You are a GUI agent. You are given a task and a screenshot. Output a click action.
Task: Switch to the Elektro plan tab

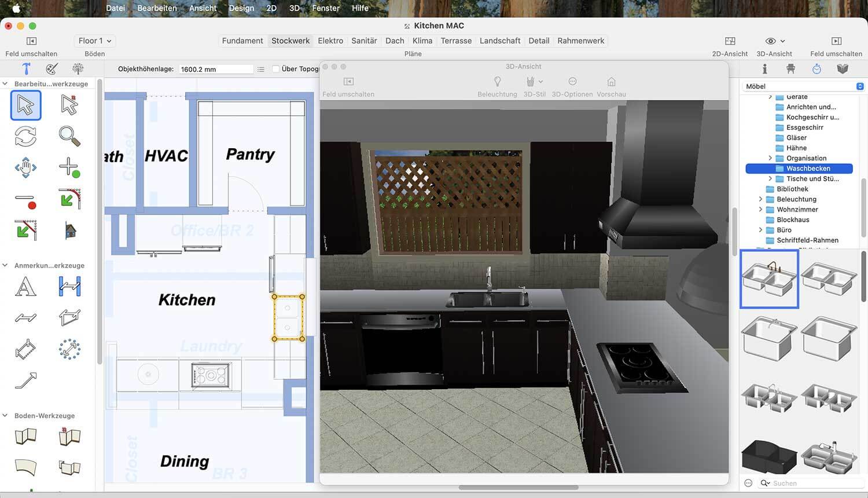coord(330,41)
